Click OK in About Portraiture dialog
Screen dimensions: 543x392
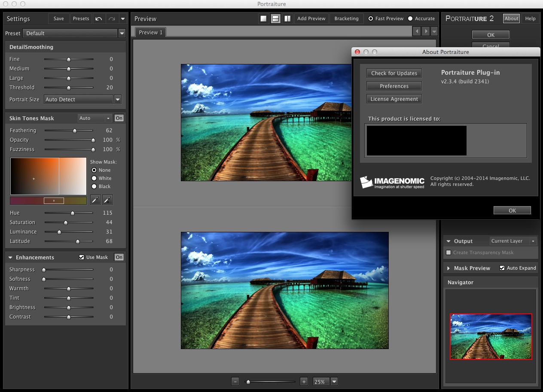click(512, 210)
